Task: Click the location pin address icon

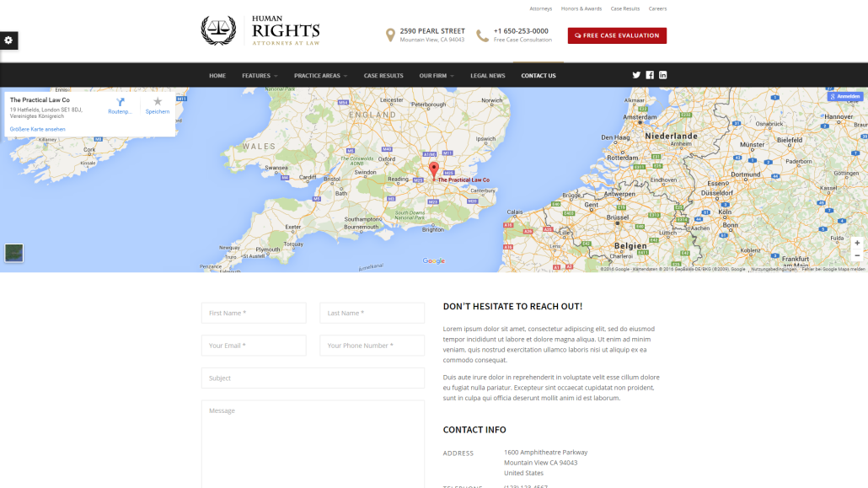Action: point(390,35)
